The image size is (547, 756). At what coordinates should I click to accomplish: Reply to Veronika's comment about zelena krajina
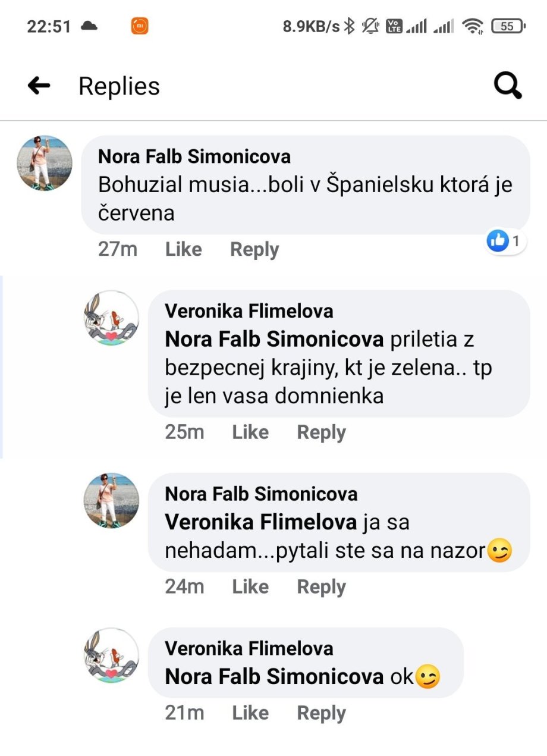coord(321,432)
